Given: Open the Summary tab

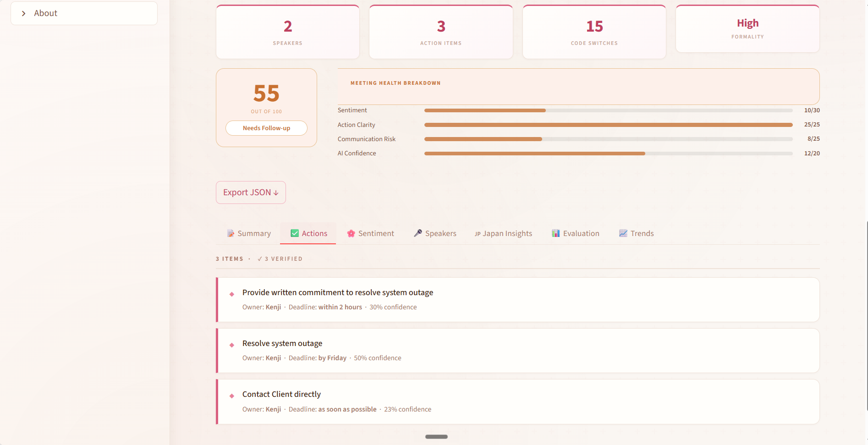Looking at the screenshot, I should point(249,233).
